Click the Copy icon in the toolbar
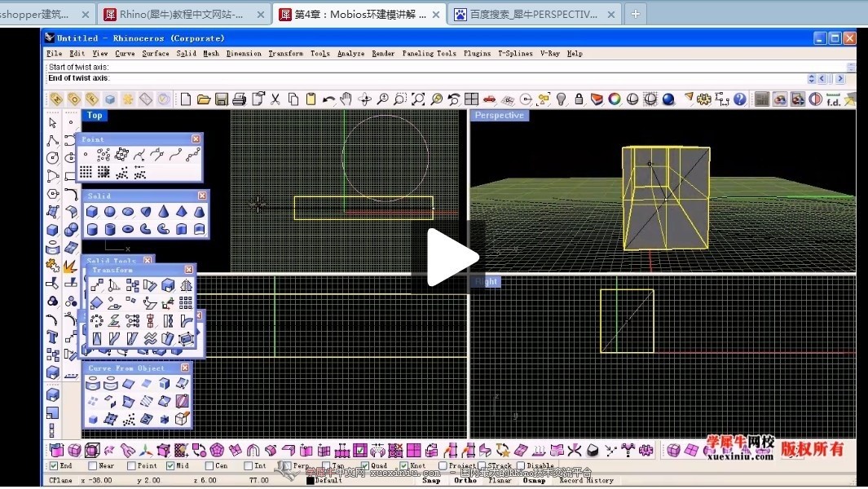 (x=293, y=99)
